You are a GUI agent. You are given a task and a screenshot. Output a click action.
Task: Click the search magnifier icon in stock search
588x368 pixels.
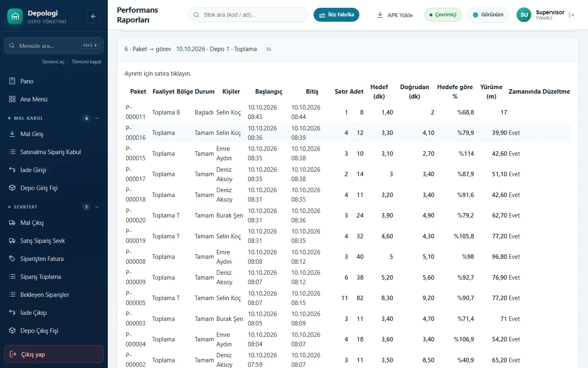(196, 15)
